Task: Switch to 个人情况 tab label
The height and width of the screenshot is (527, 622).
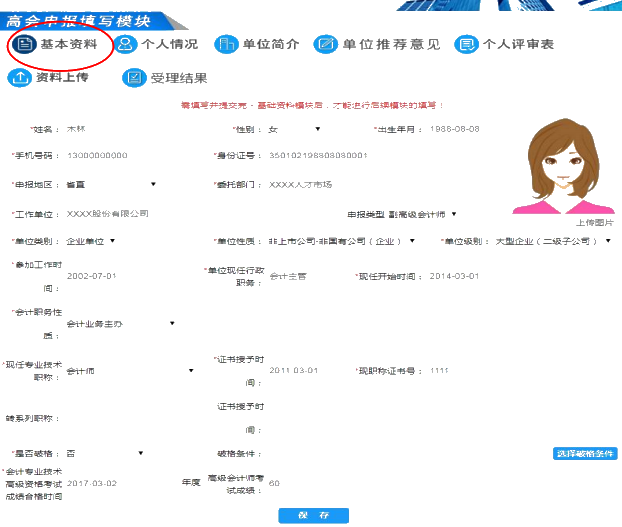Action: [170, 44]
